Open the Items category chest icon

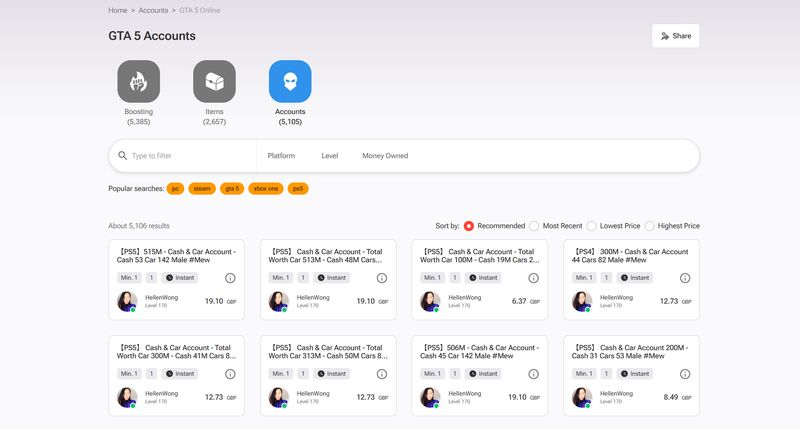point(214,82)
